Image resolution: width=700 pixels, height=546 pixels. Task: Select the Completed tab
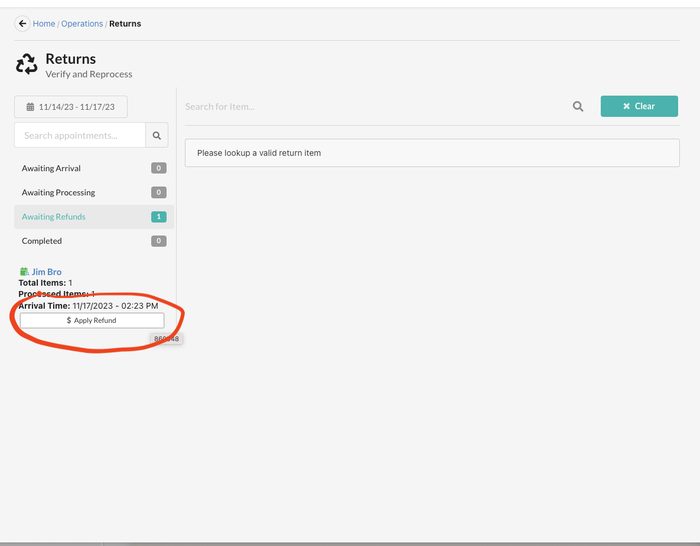(x=94, y=241)
